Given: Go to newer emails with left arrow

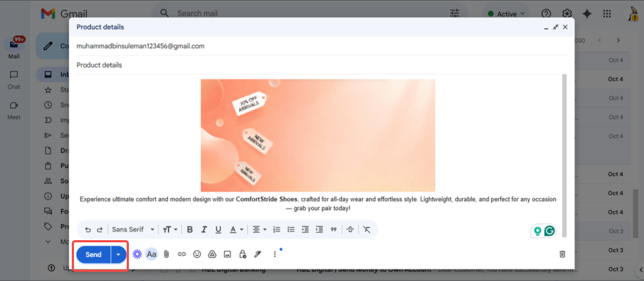Looking at the screenshot, I should tap(600, 40).
